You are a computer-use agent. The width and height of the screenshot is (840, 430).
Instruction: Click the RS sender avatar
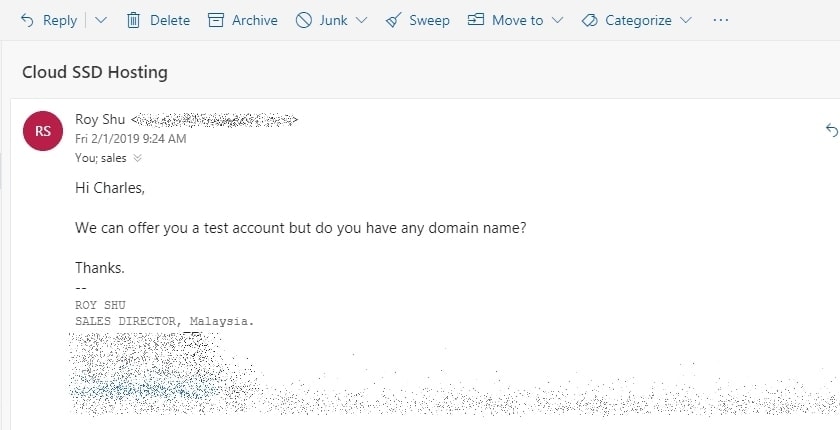[43, 131]
